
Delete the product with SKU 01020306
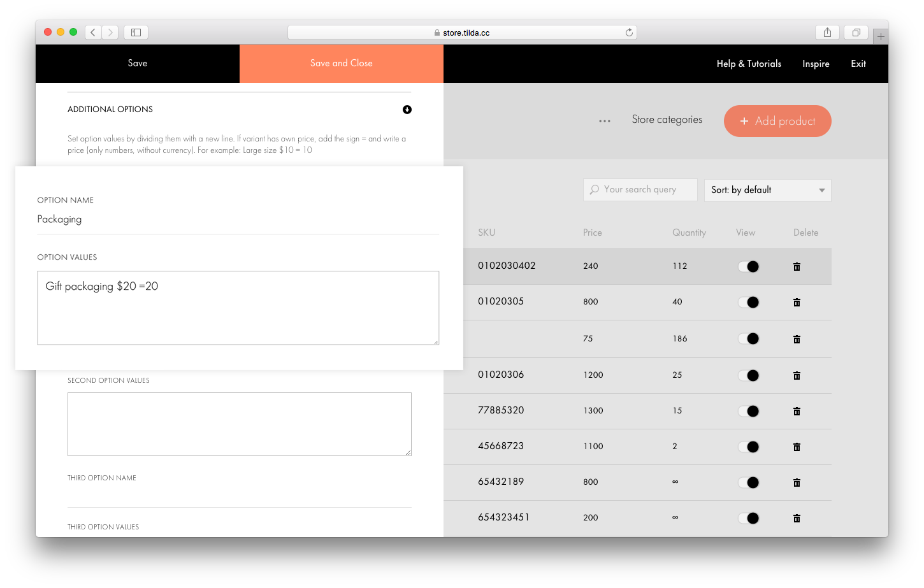(797, 375)
